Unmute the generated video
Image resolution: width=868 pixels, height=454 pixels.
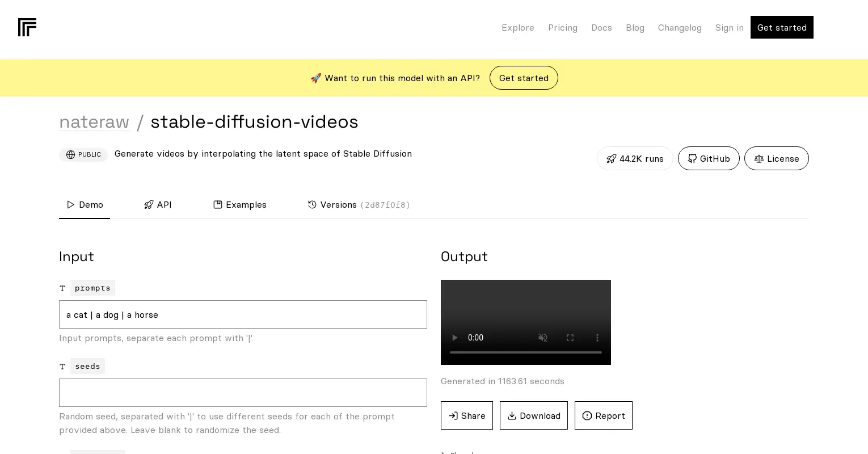[x=543, y=338]
